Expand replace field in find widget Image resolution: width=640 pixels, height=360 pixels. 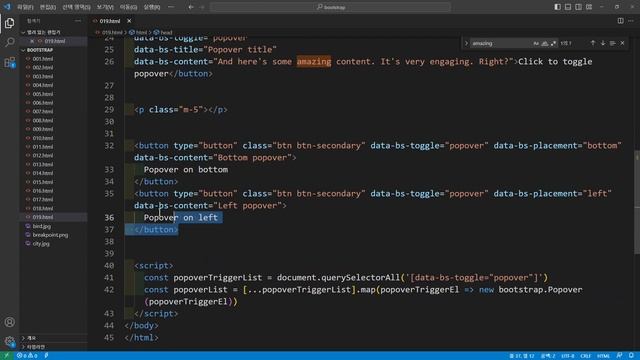click(x=466, y=43)
